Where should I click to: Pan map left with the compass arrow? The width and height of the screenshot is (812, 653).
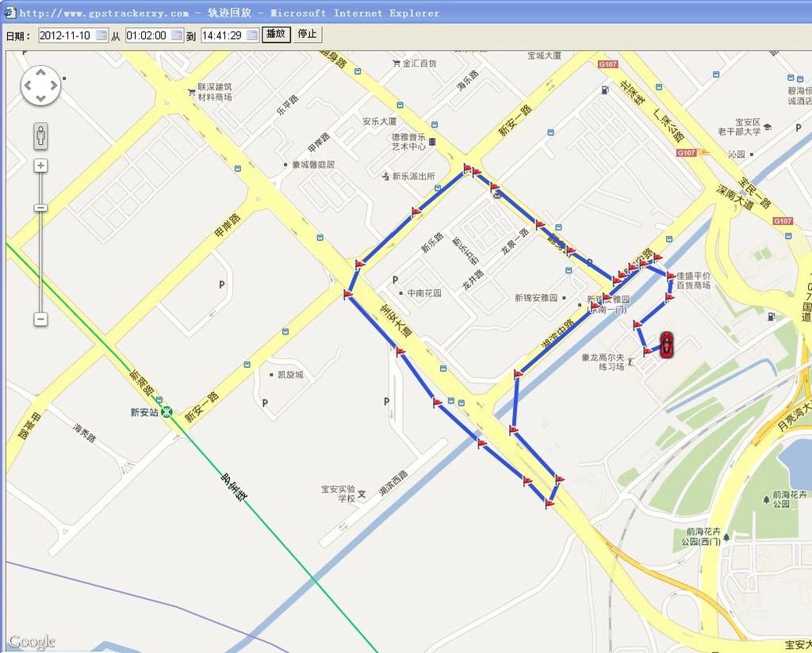point(28,86)
